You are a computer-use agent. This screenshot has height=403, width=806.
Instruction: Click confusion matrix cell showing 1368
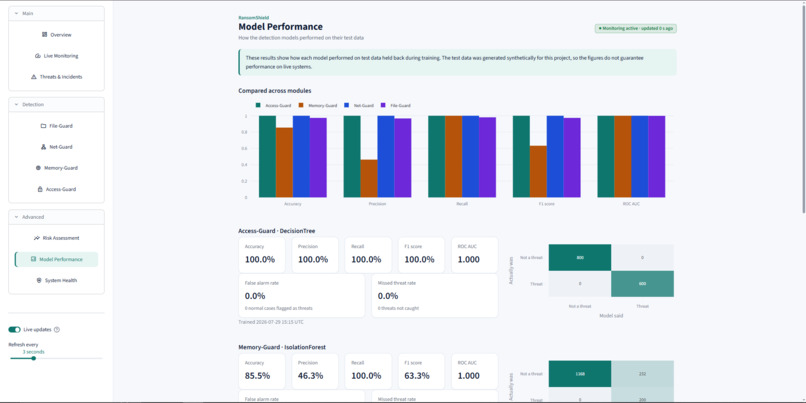pyautogui.click(x=580, y=374)
